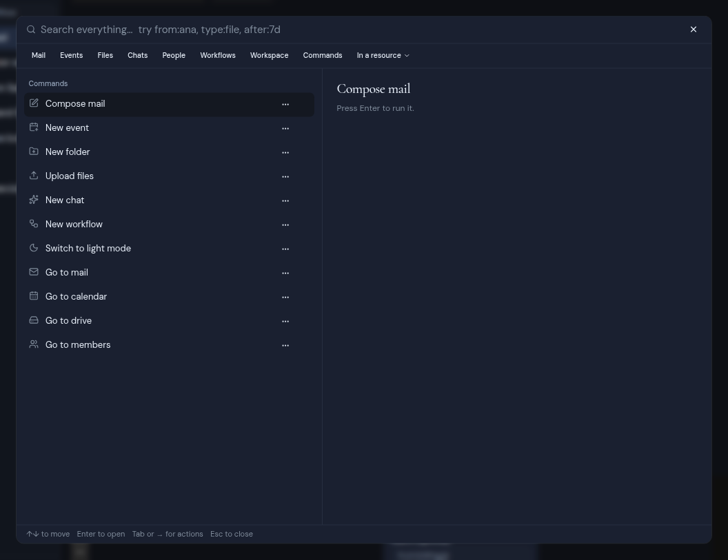This screenshot has height=560, width=728.
Task: Open actions menu for Compose mail
Action: (285, 105)
